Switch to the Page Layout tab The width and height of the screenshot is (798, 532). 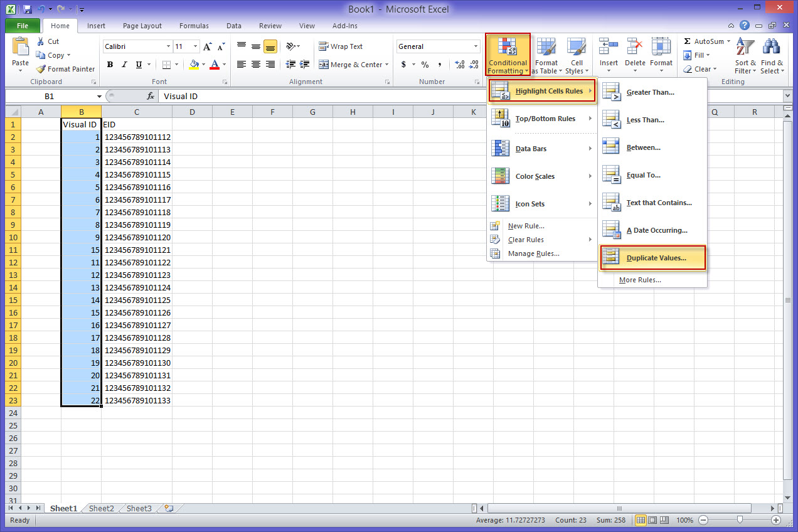[142, 26]
